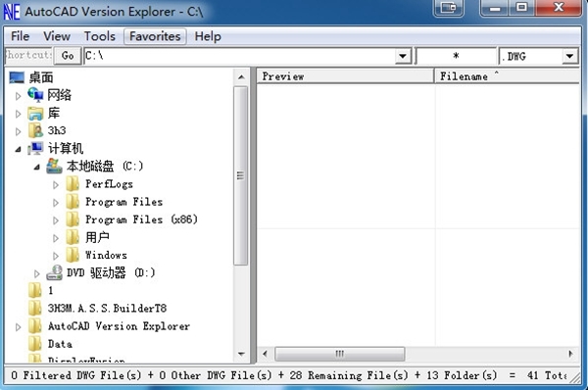Select the AutoCAD Version Explorer folder icon
The width and height of the screenshot is (588, 390).
click(x=35, y=326)
